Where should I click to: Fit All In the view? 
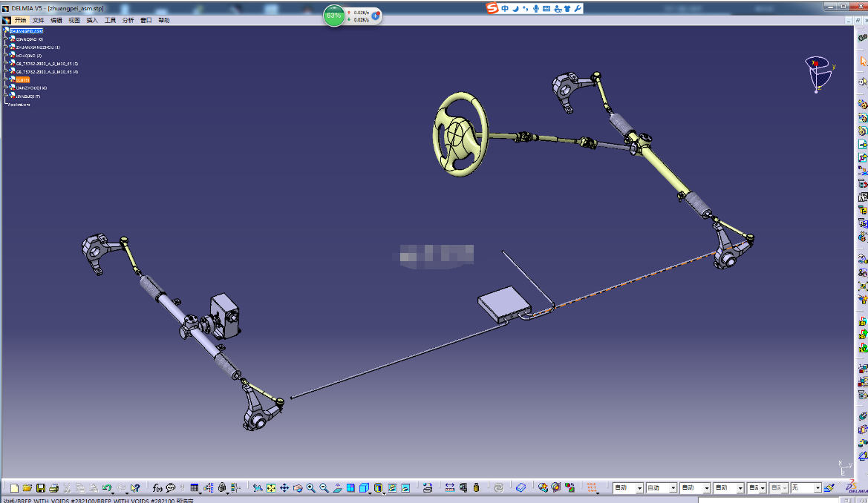271,488
